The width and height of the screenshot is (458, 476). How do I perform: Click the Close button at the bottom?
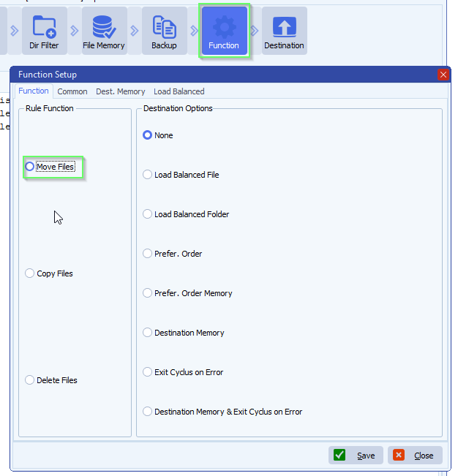point(415,455)
